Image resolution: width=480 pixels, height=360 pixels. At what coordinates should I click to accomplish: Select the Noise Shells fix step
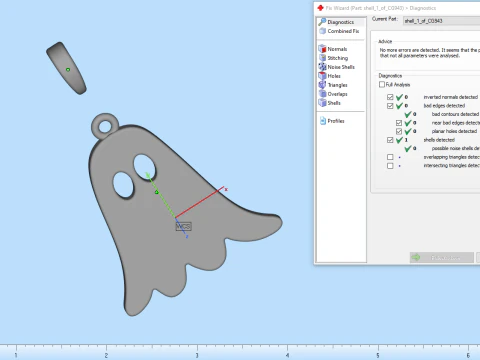pos(337,67)
